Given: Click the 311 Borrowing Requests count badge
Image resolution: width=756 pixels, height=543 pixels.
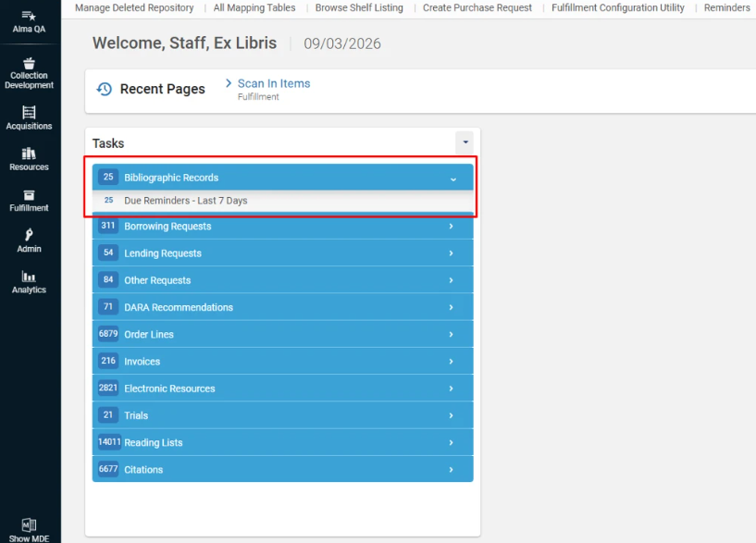Looking at the screenshot, I should (108, 226).
